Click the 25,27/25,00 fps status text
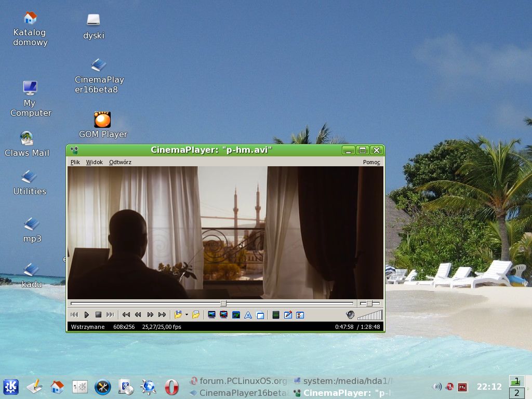 pos(162,327)
